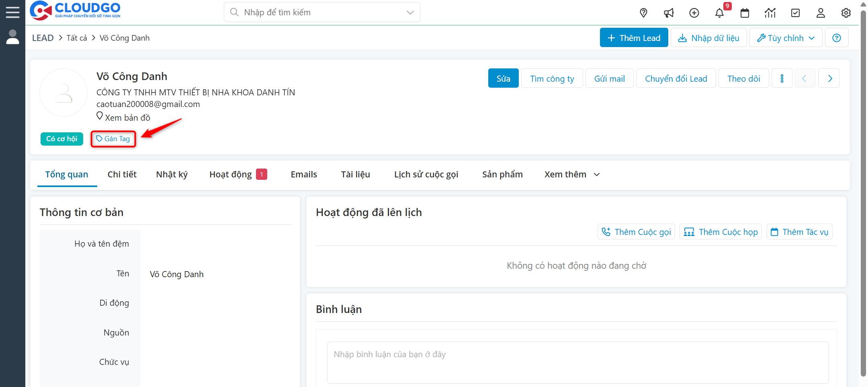Open the Lịch sử cuộc gọi tab

click(426, 175)
